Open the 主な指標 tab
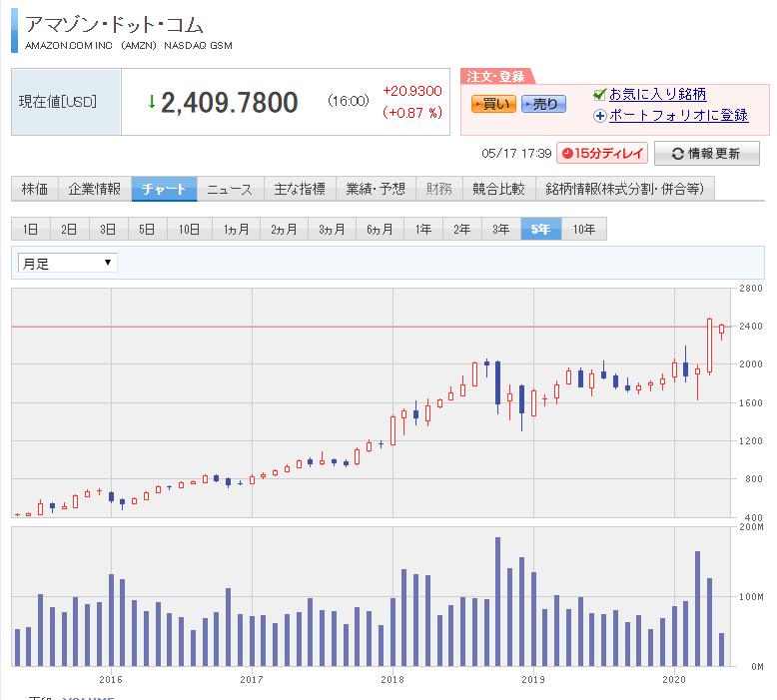This screenshot has height=700, width=777. point(300,189)
